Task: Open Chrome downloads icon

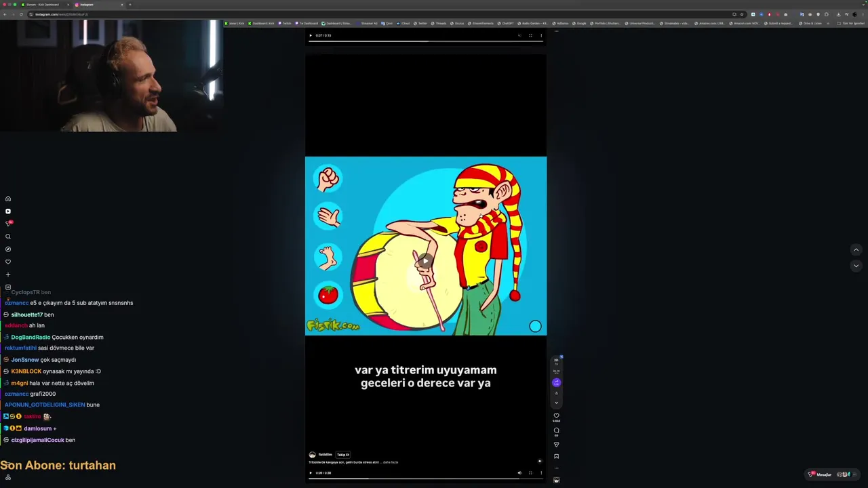Action: tap(838, 14)
